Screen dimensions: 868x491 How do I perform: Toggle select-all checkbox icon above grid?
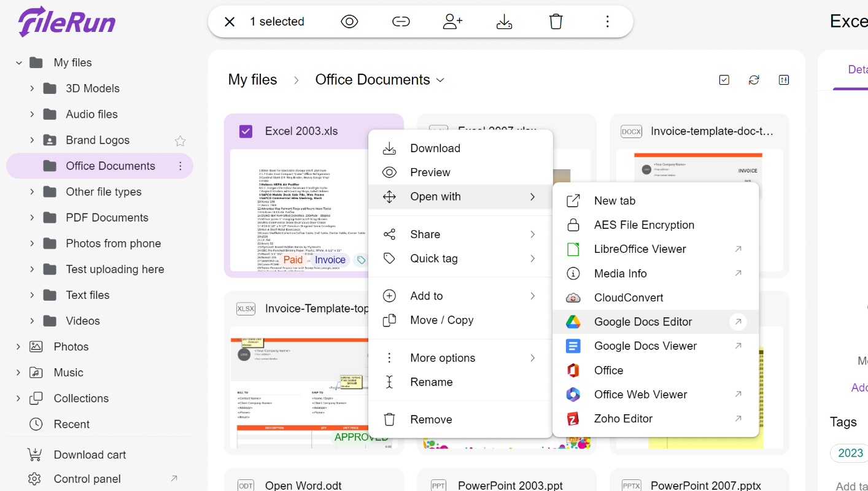(x=724, y=80)
